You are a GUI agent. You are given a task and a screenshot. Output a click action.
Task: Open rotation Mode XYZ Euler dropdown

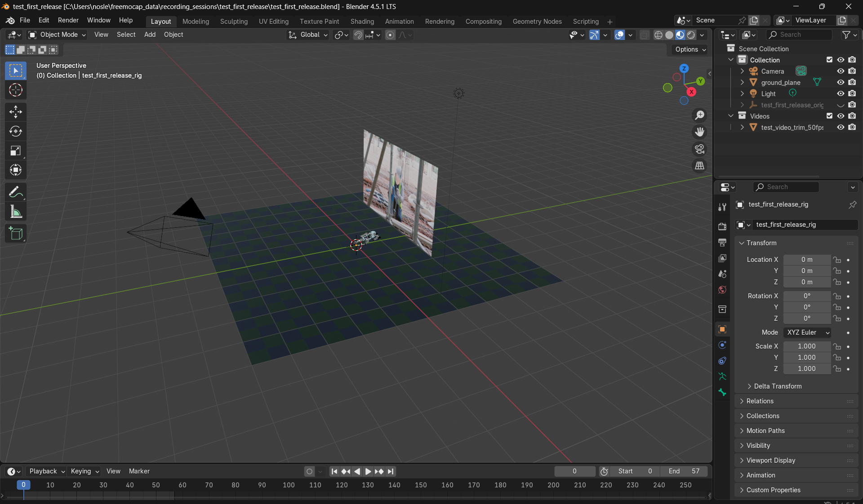pos(807,332)
